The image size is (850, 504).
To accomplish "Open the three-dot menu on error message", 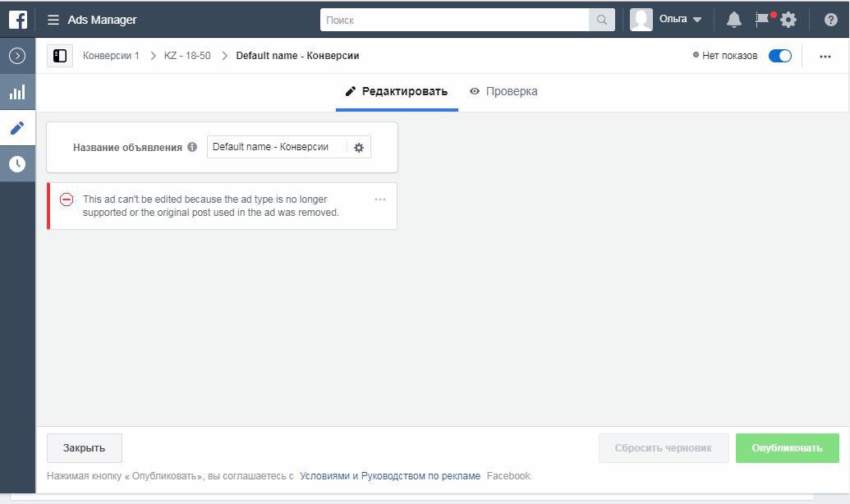I will coord(380,199).
